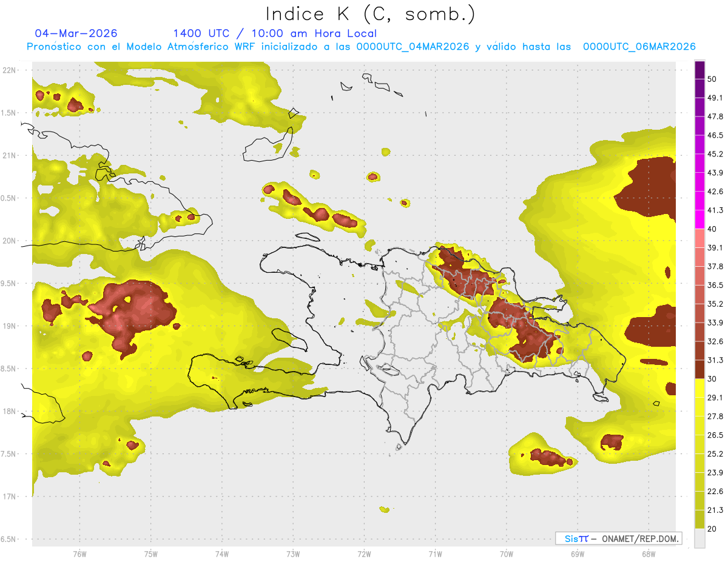The height and width of the screenshot is (562, 728).
Task: Click the "18N" latitude label
Action: point(9,412)
